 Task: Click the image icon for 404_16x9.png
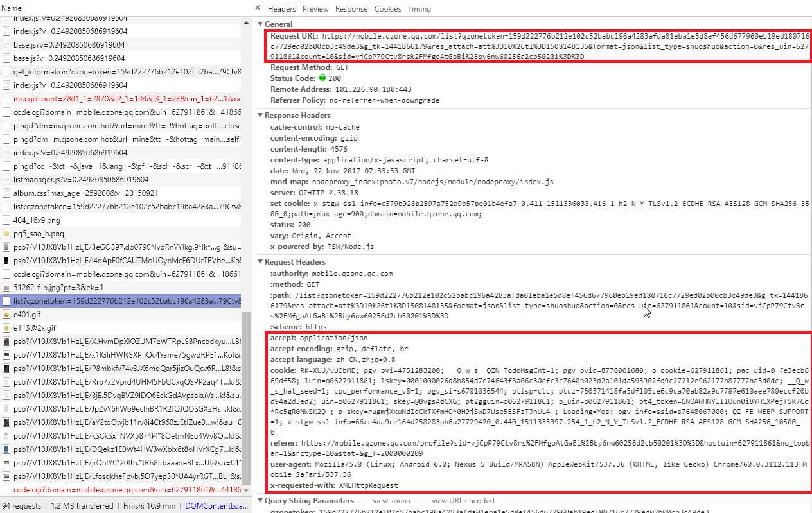(x=6, y=220)
